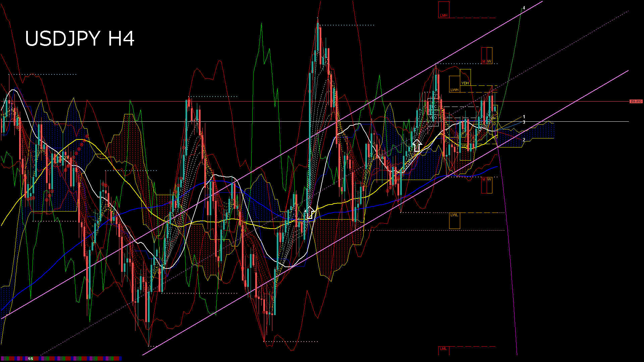Select the LMH label box top right

444,15
